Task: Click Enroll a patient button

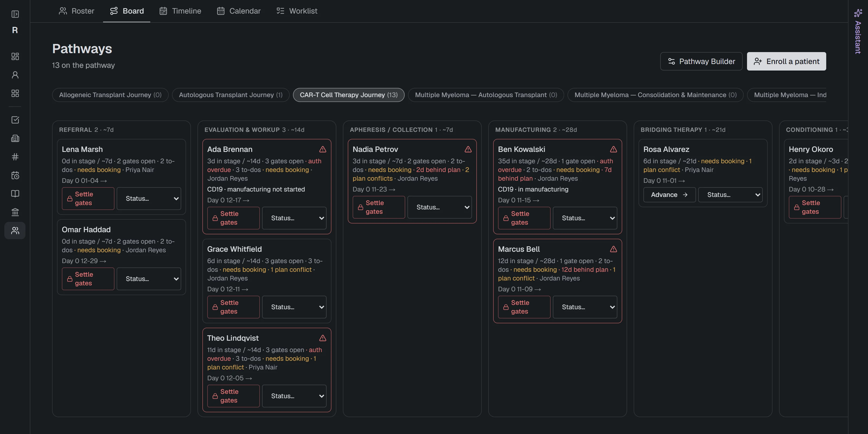Action: tap(786, 61)
